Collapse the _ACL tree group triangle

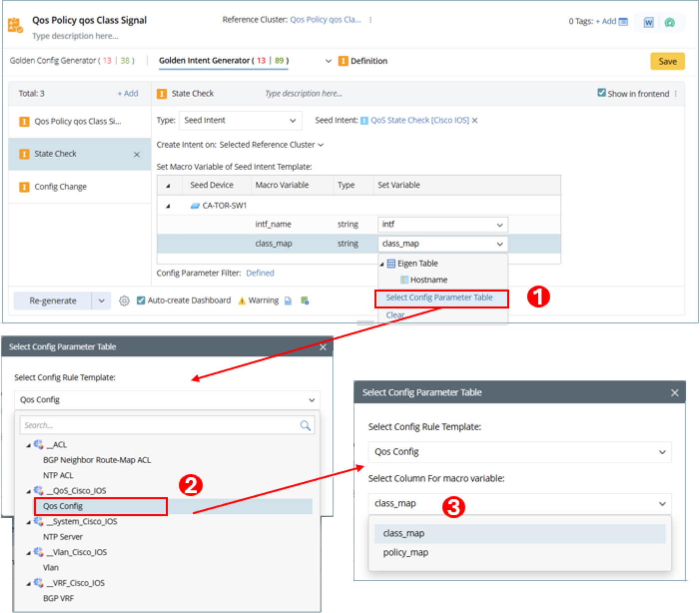(x=29, y=445)
